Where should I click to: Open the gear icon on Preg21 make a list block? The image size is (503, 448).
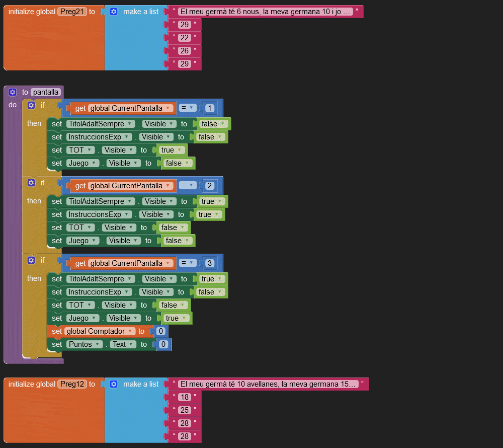[114, 12]
